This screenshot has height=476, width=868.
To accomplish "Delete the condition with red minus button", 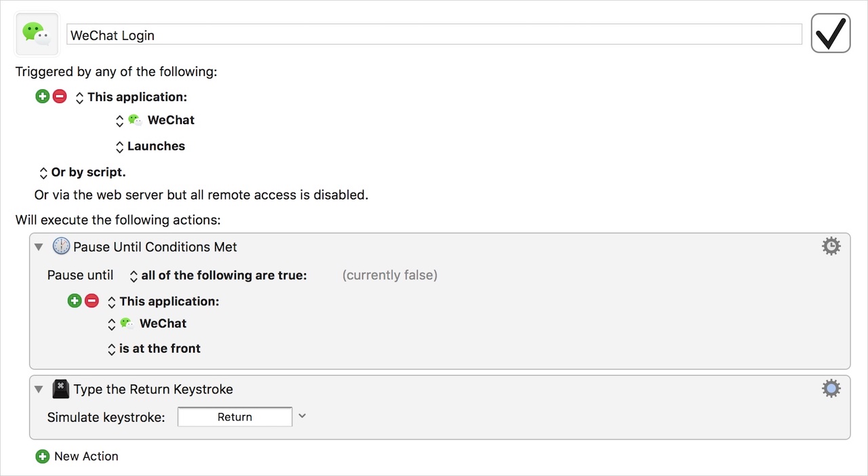I will [92, 301].
